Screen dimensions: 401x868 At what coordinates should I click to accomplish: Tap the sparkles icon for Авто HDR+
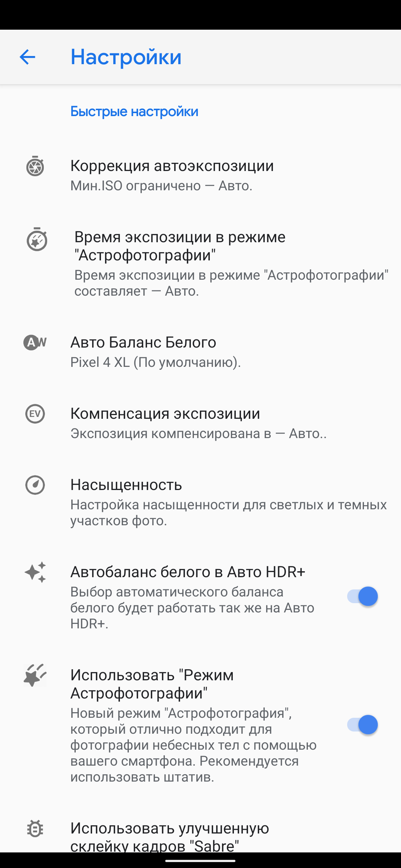click(35, 572)
